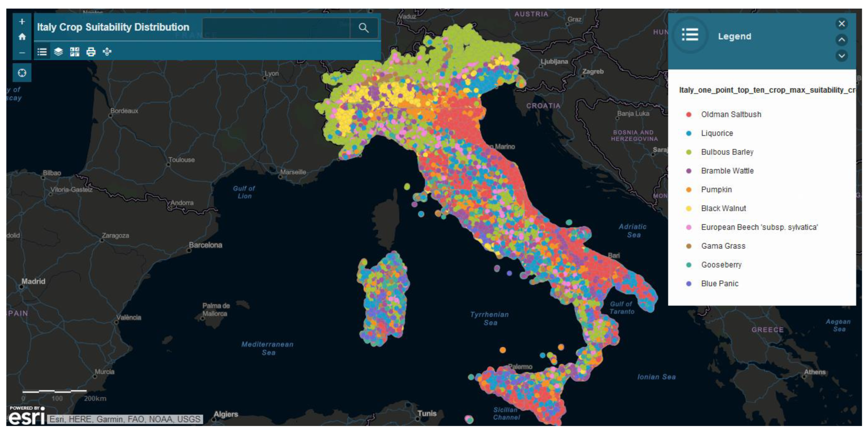Open the Basemap gallery
Viewport: 868px width, 433px height.
point(75,52)
